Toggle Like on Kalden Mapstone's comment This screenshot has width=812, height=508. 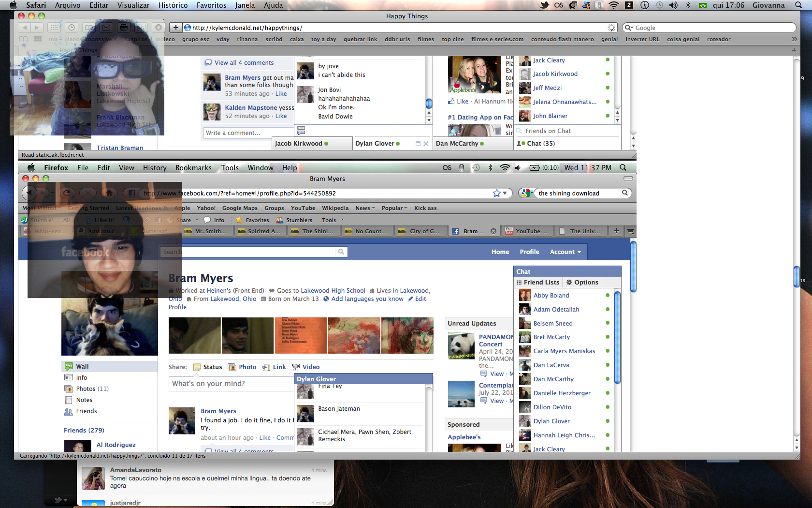coord(281,116)
